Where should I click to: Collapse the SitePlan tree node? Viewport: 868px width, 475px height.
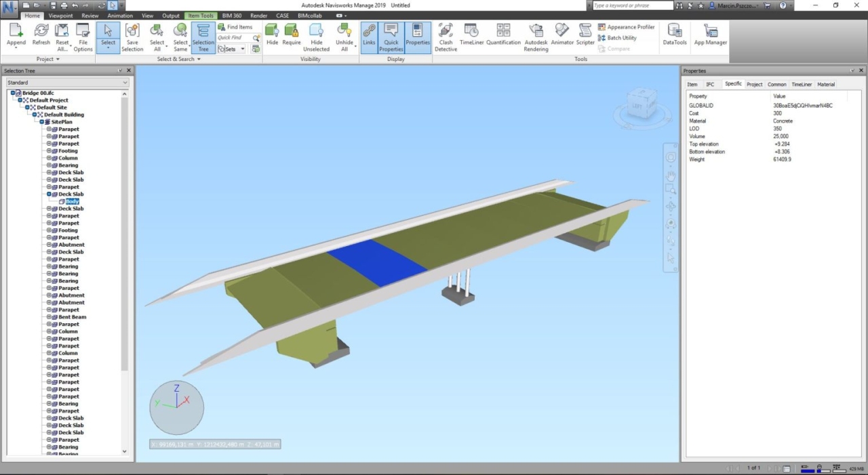[x=41, y=122]
